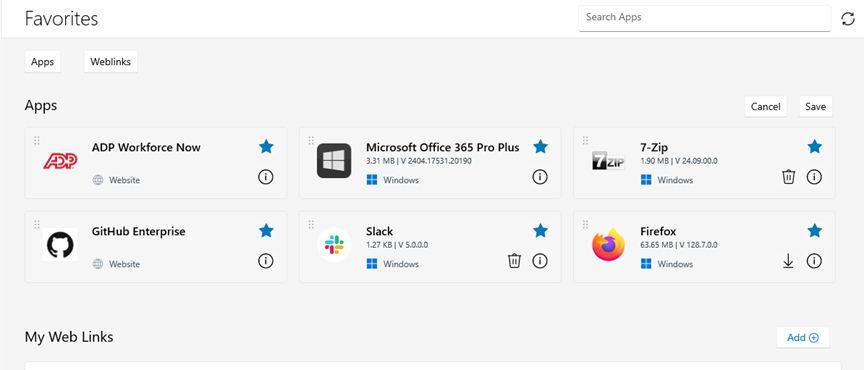Remove 7-Zip from favorites via star
Image resolution: width=864 pixels, height=370 pixels.
pyautogui.click(x=814, y=146)
